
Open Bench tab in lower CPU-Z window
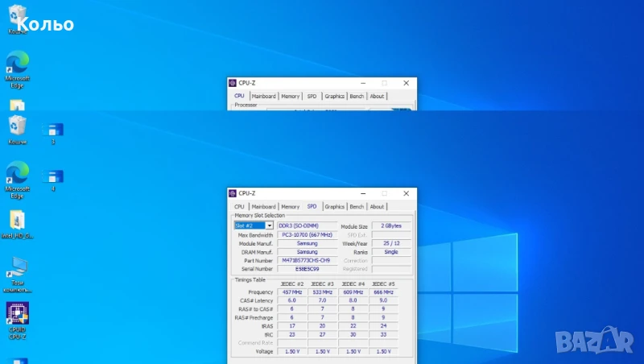(357, 207)
